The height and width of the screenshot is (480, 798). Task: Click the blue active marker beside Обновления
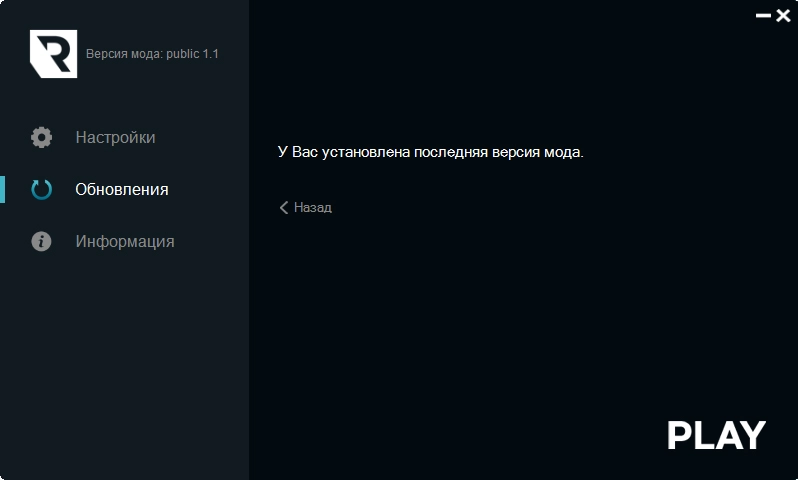2,190
